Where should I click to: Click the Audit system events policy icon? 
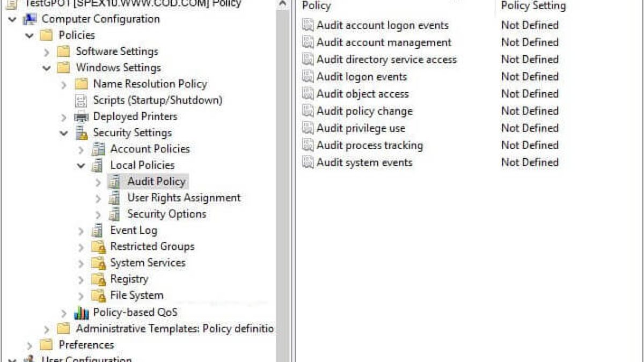coord(308,162)
